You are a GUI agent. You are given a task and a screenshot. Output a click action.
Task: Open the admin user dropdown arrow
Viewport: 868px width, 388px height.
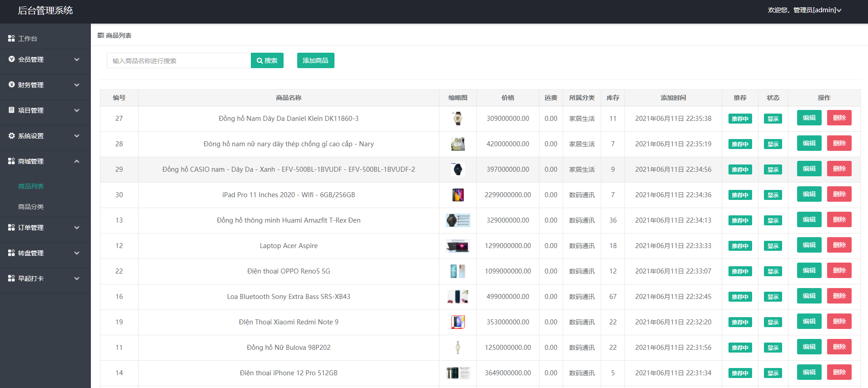coord(839,10)
